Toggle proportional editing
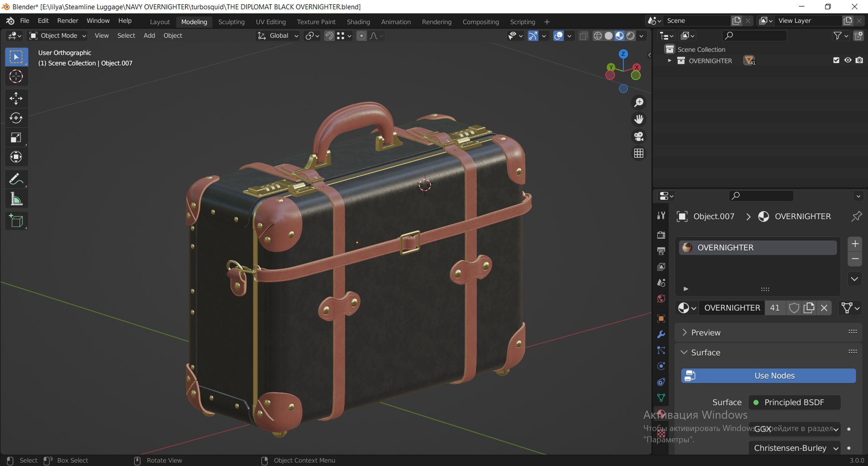868x466 pixels. tap(361, 36)
